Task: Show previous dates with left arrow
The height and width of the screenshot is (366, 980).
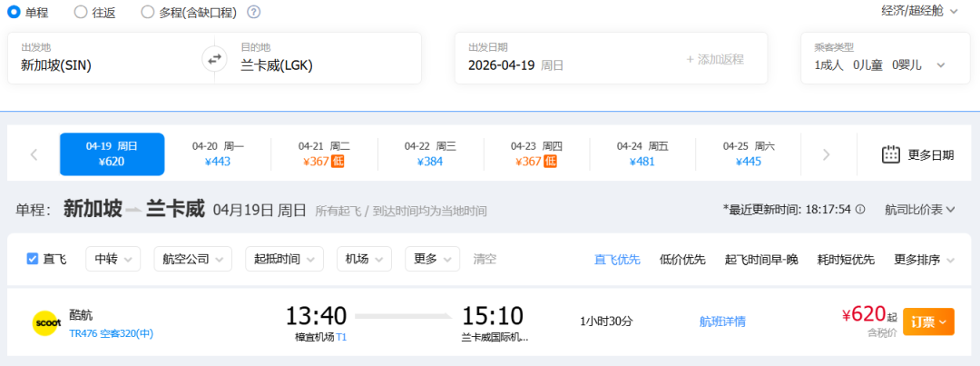Action: pos(34,154)
